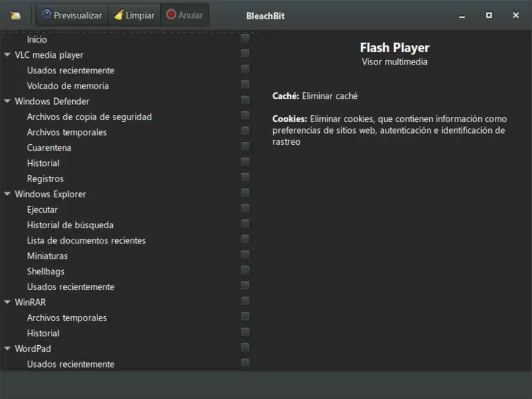Maximize the BleachBit window
The width and height of the screenshot is (532, 399).
tap(489, 15)
